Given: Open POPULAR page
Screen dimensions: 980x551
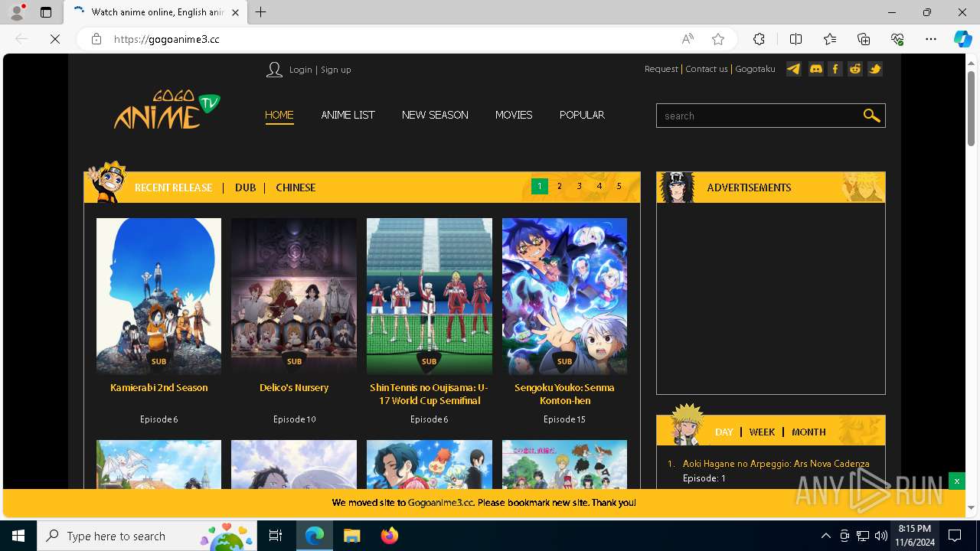Looking at the screenshot, I should click(582, 115).
